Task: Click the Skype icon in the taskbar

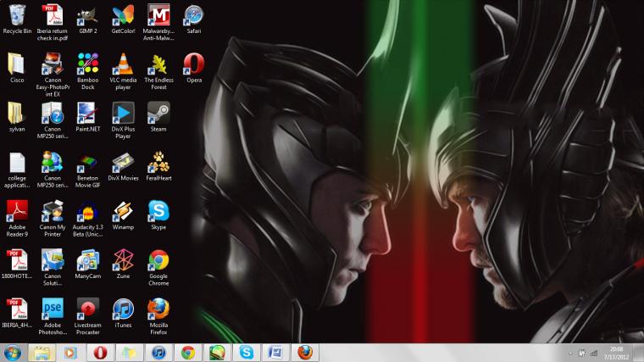Action: coord(247,353)
